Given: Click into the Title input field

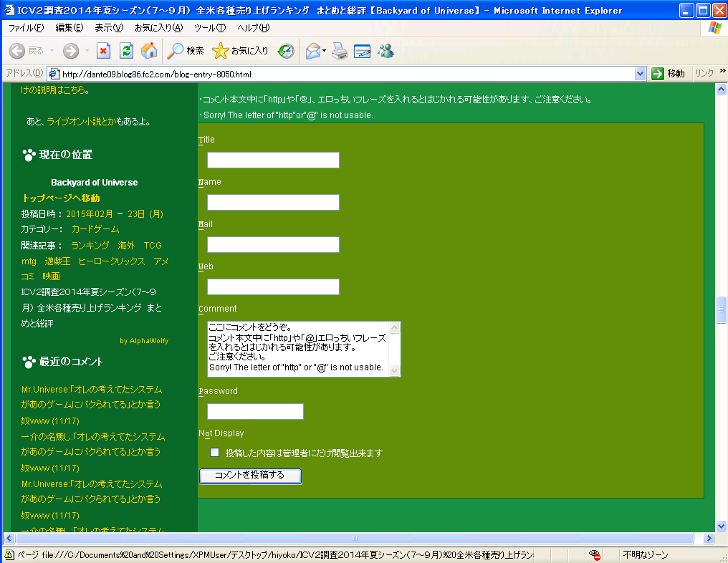Looking at the screenshot, I should [273, 160].
